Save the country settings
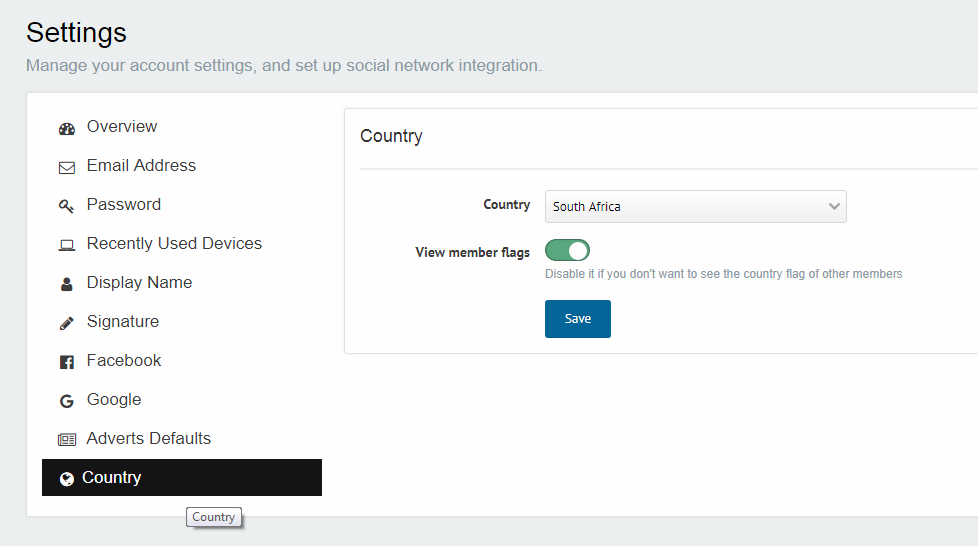The width and height of the screenshot is (978, 546). (578, 319)
